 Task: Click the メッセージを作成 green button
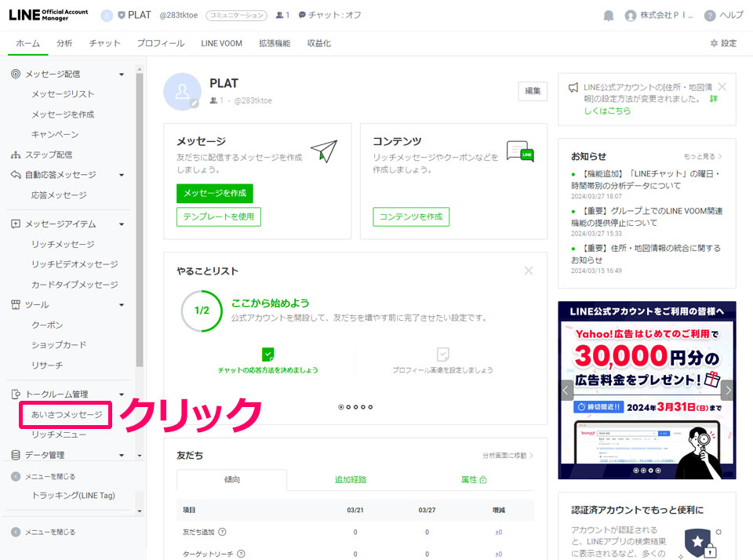[x=215, y=193]
